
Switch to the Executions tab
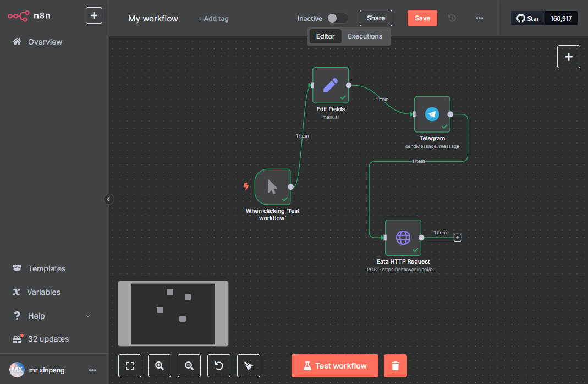pos(365,36)
